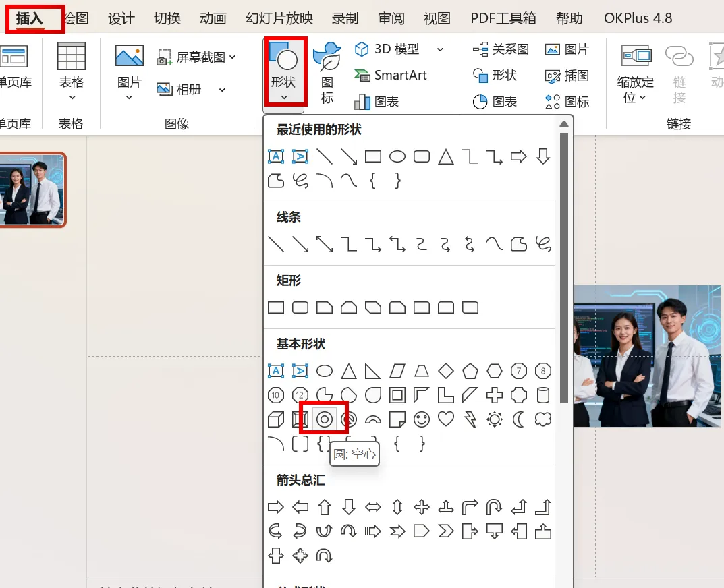
Task: Select the hexagon shape
Action: 495,371
